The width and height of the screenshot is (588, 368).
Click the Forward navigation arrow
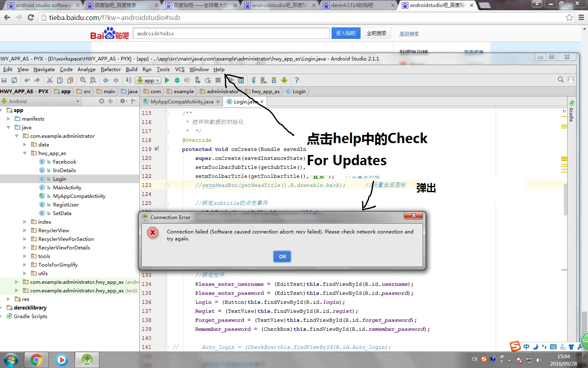pos(116,80)
